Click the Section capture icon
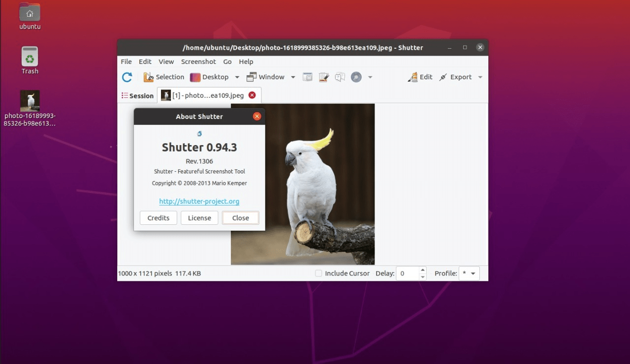This screenshot has width=630, height=364. coord(308,77)
